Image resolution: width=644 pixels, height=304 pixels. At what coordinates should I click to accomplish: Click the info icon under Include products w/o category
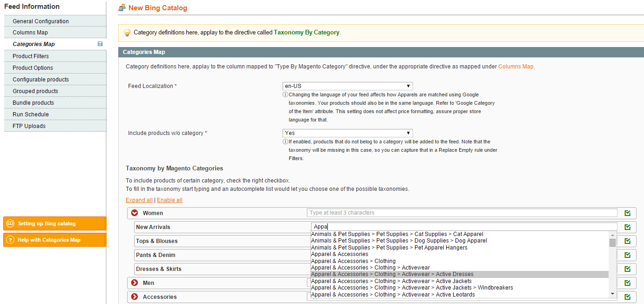click(x=285, y=142)
